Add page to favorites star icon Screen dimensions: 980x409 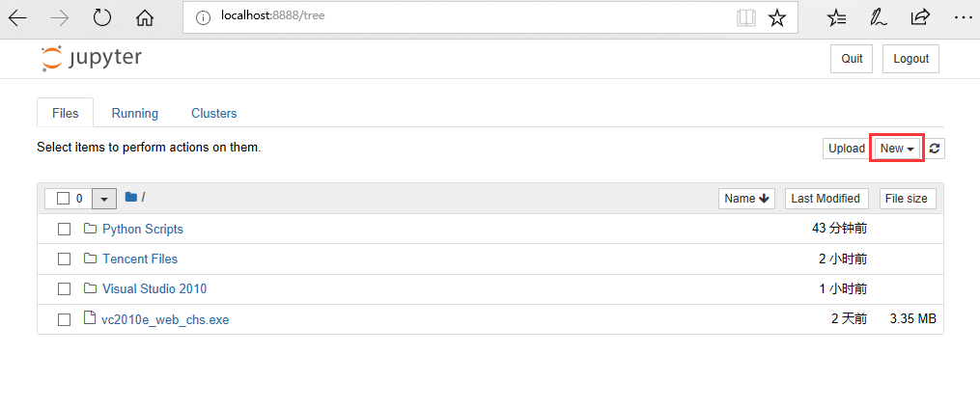click(777, 18)
